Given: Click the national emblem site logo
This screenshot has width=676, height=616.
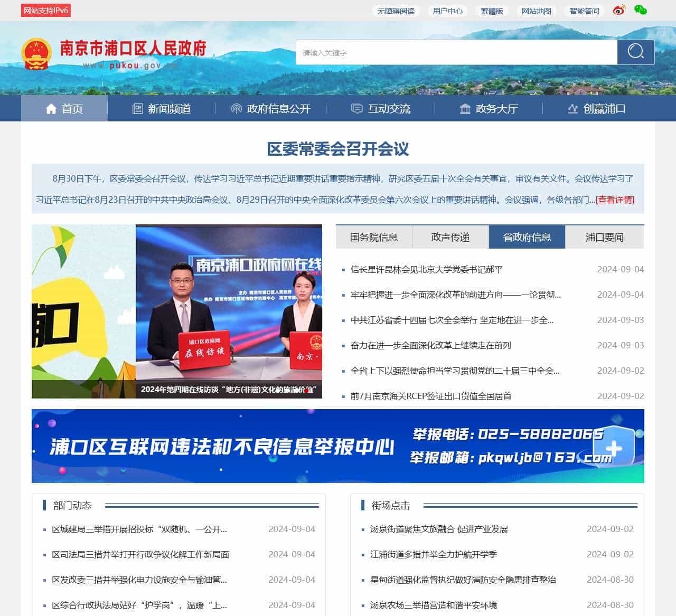Looking at the screenshot, I should point(37,52).
